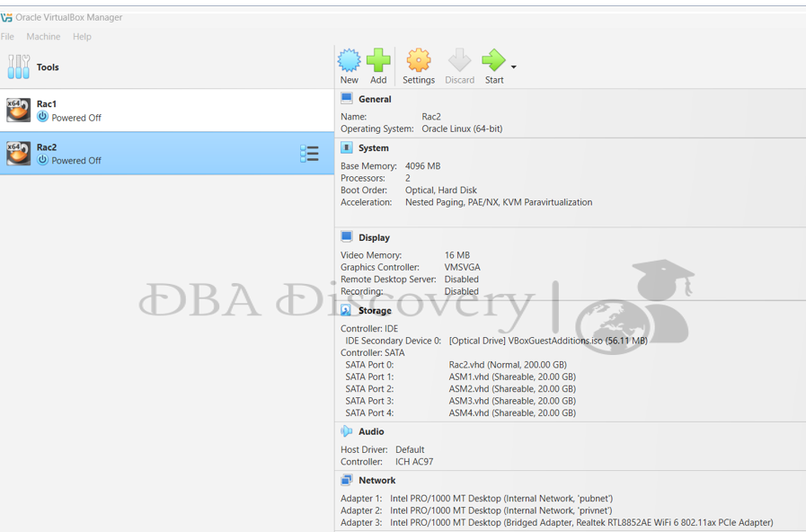Open the Machine menu
The width and height of the screenshot is (806, 532).
(x=43, y=37)
